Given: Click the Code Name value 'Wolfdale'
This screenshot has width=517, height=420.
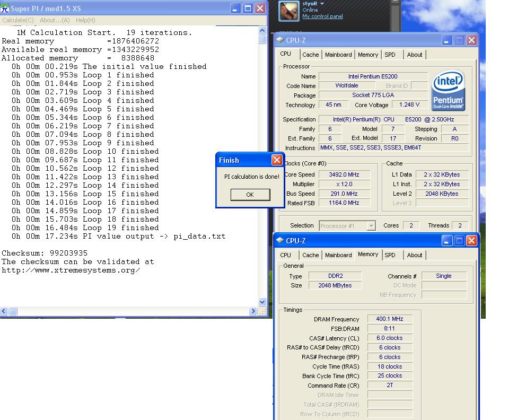Looking at the screenshot, I should click(x=347, y=86).
